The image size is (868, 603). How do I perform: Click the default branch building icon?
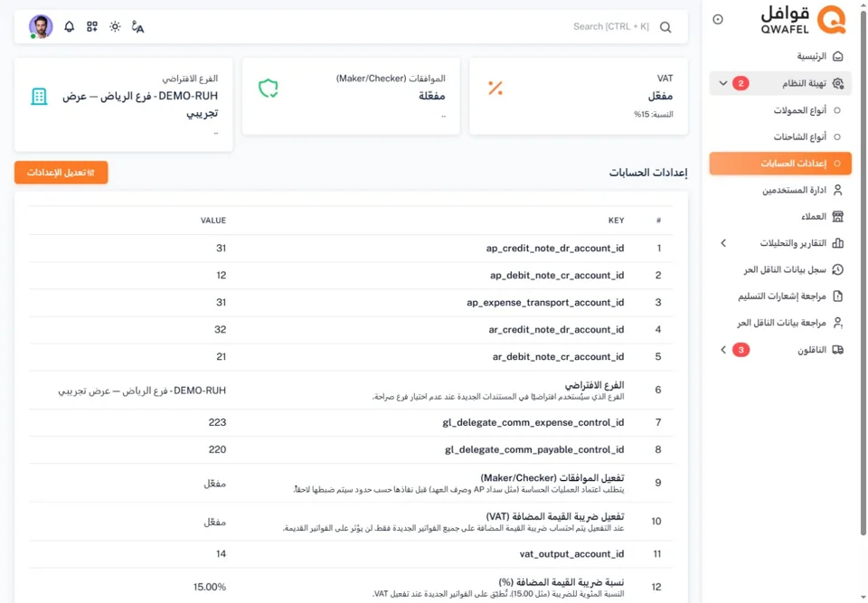(39, 97)
